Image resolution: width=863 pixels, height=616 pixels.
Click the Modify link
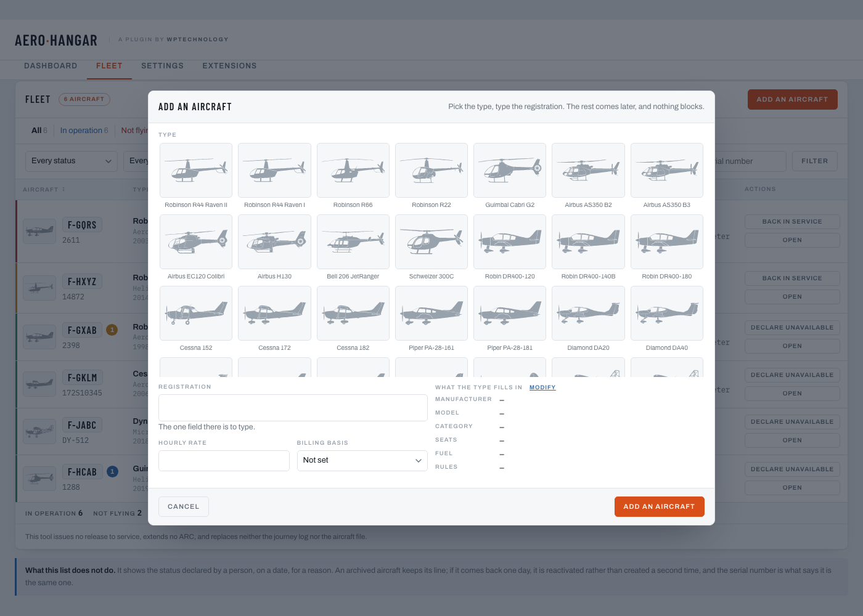542,387
